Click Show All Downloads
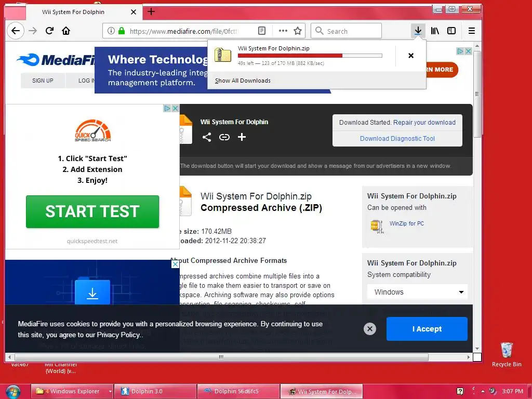The height and width of the screenshot is (399, 532). (243, 81)
